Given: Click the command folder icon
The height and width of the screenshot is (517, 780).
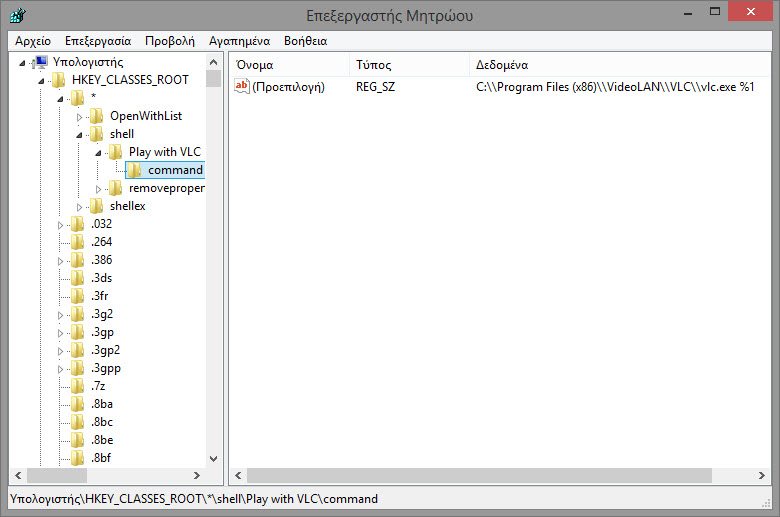Looking at the screenshot, I should (x=134, y=170).
